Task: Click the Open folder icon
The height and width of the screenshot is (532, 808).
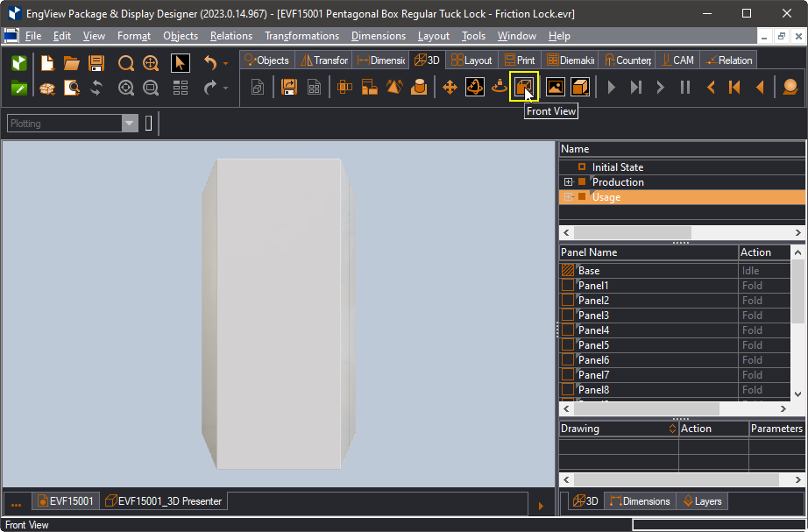Action: click(x=72, y=63)
